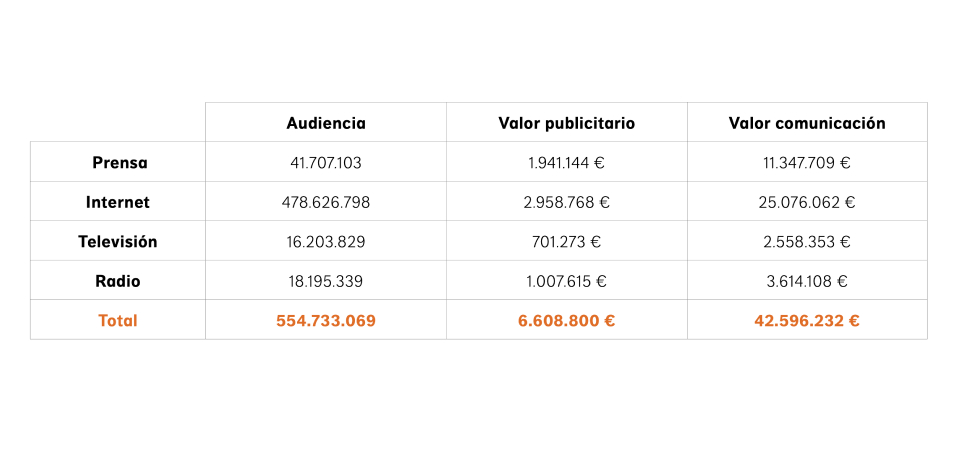The width and height of the screenshot is (956, 451).
Task: Click the Radio row label
Action: [118, 281]
